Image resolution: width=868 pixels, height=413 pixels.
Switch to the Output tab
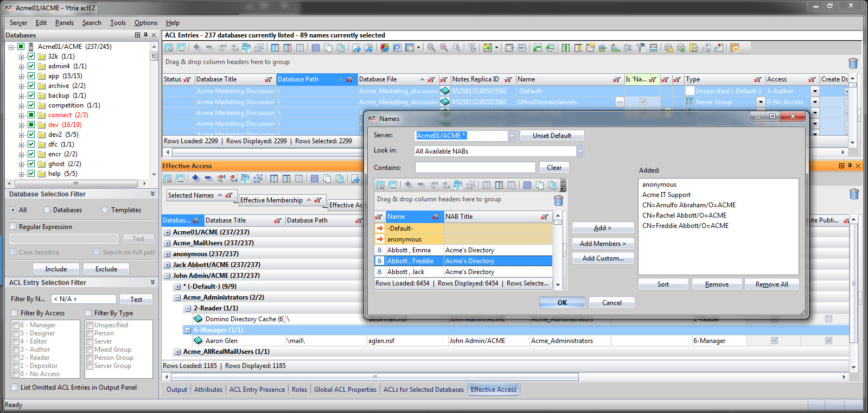point(177,389)
